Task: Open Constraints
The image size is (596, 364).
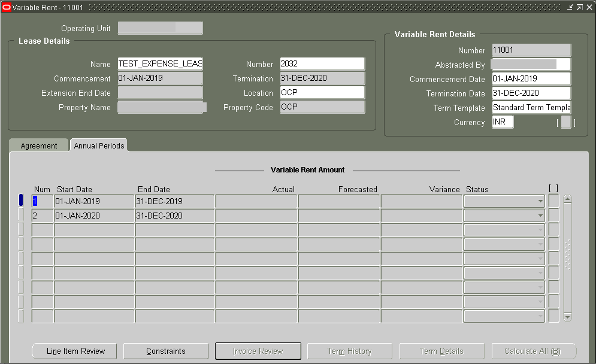Action: (x=166, y=351)
